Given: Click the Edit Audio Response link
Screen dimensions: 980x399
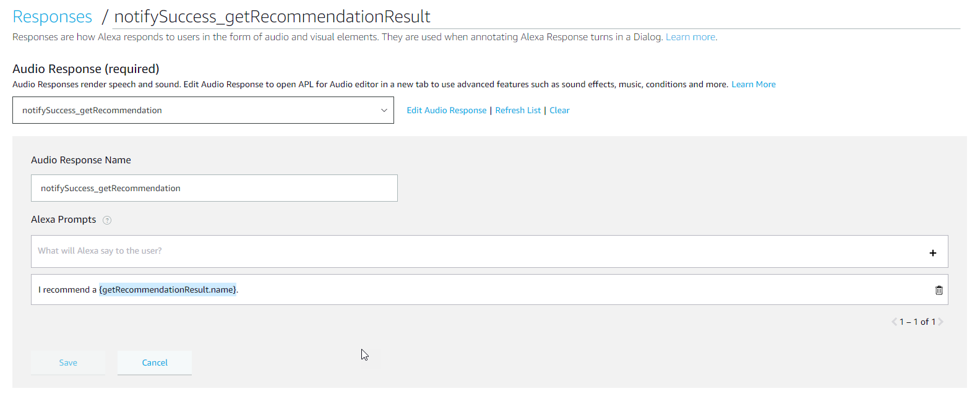Looking at the screenshot, I should (x=446, y=111).
